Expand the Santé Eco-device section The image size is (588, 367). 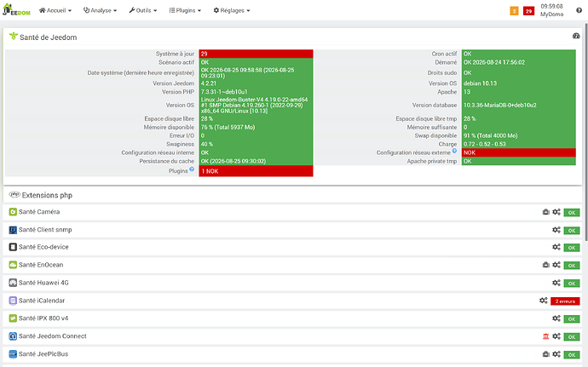(x=292, y=248)
